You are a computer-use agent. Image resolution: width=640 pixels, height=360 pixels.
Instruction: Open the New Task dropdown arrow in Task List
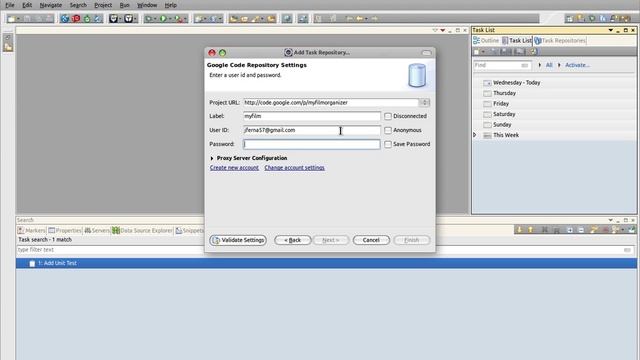[483, 52]
